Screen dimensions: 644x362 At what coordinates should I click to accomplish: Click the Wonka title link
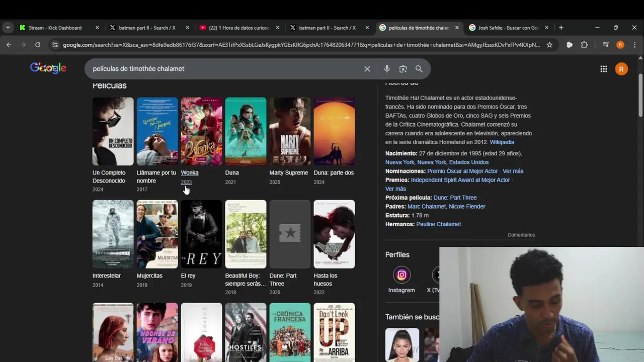coord(190,172)
